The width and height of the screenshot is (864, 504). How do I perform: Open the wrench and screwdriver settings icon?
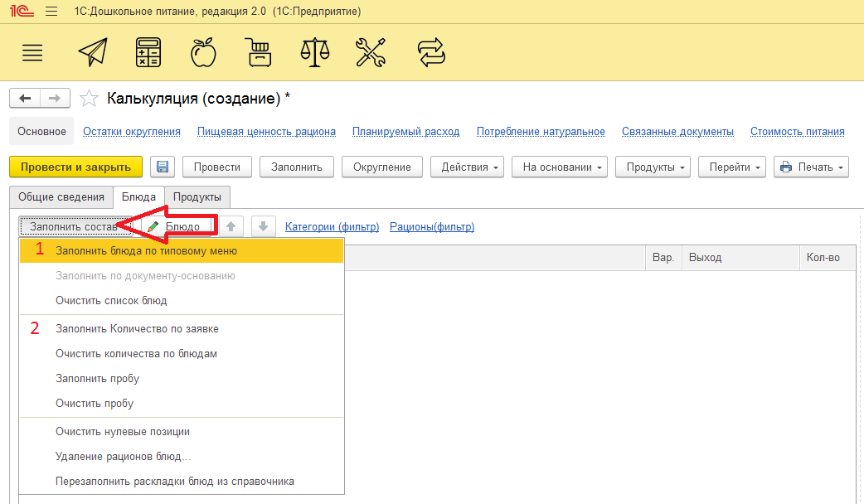point(370,53)
